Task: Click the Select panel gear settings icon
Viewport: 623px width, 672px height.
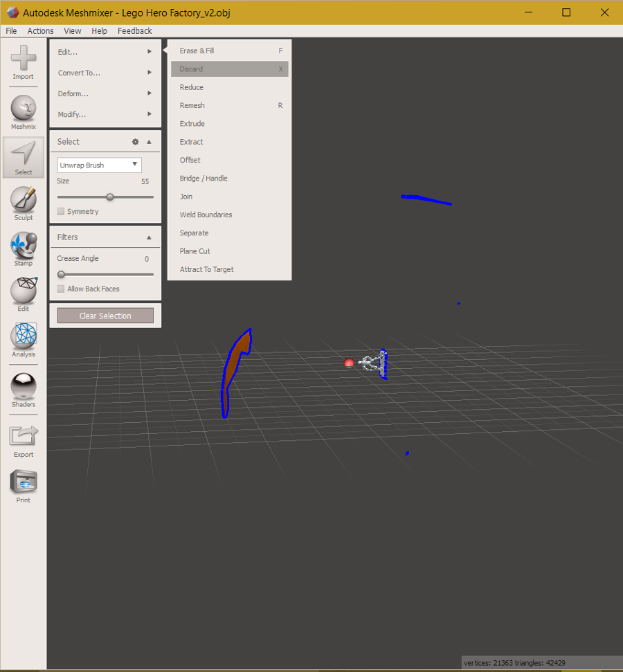Action: point(135,141)
